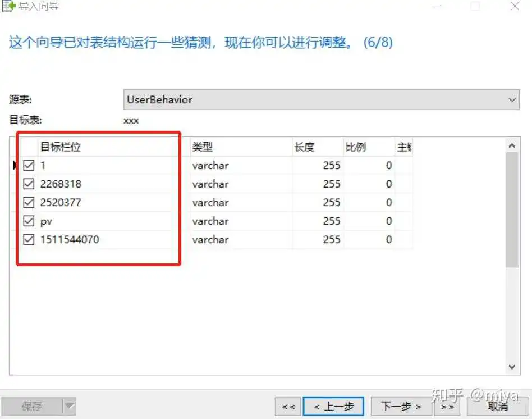Toggle the checkbox for field 2268318
Screen dimensions: 532x419
pos(29,184)
